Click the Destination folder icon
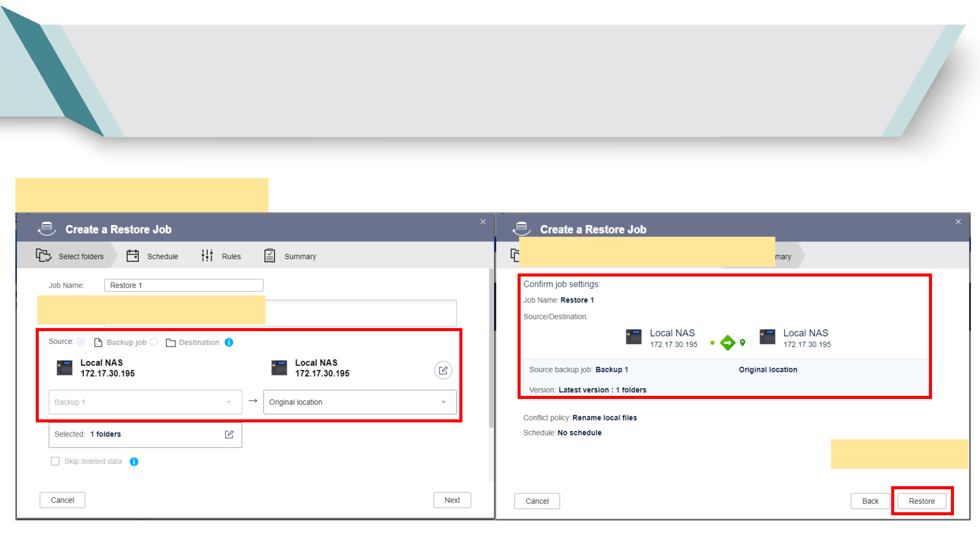 tap(170, 343)
